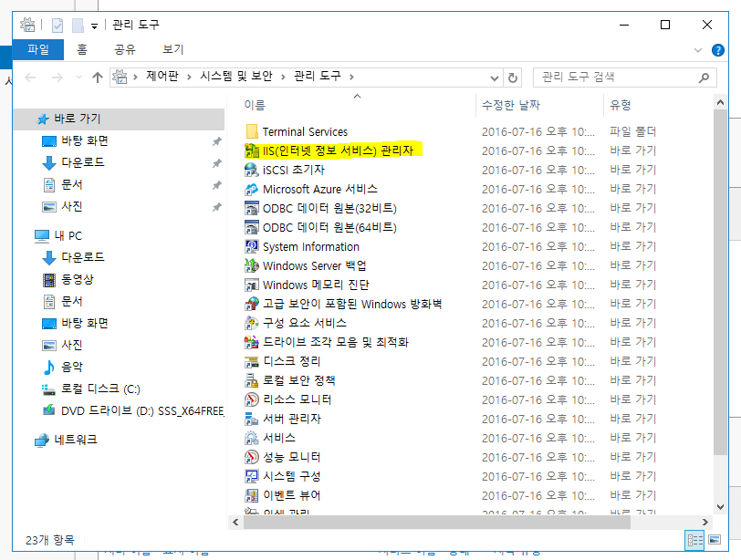The image size is (741, 560).
Task: Select the 이벤트 뷰어 icon
Action: [x=252, y=495]
